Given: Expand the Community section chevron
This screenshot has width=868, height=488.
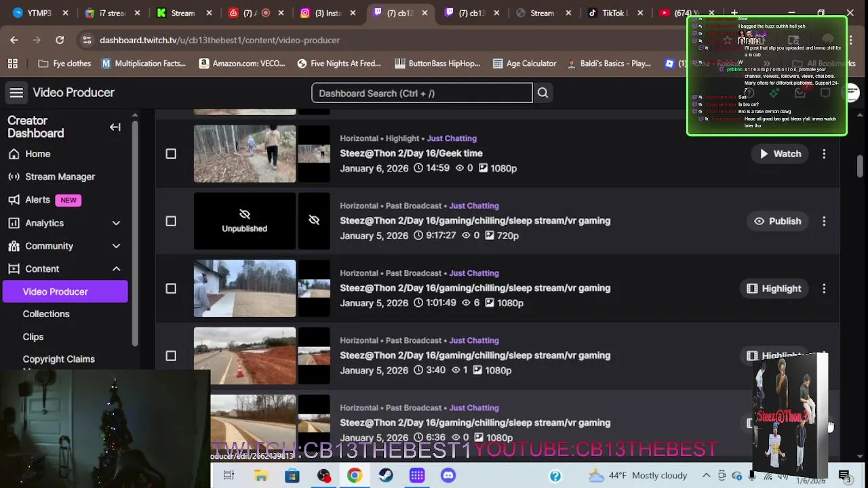Looking at the screenshot, I should pyautogui.click(x=116, y=246).
